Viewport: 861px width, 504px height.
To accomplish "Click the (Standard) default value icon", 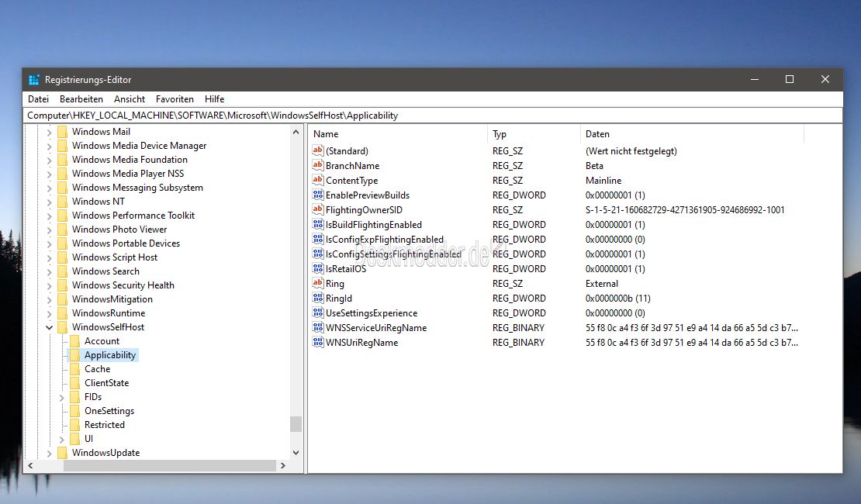I will [x=317, y=150].
